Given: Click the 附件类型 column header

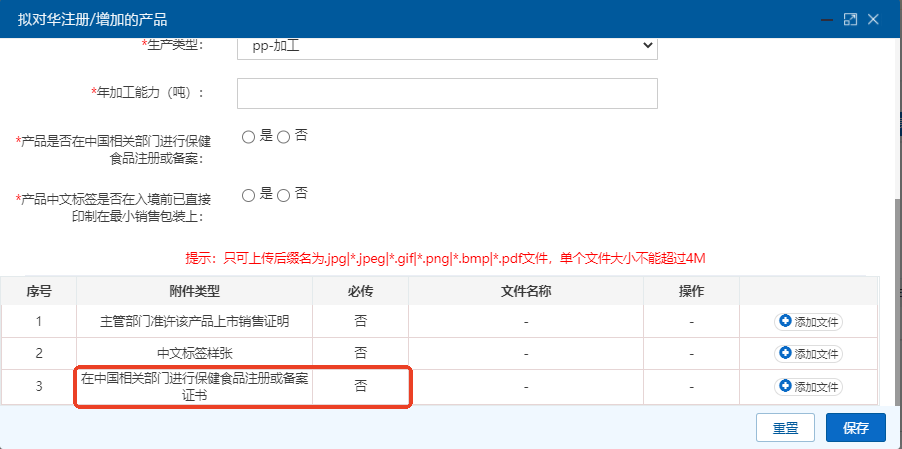Looking at the screenshot, I should point(194,291).
